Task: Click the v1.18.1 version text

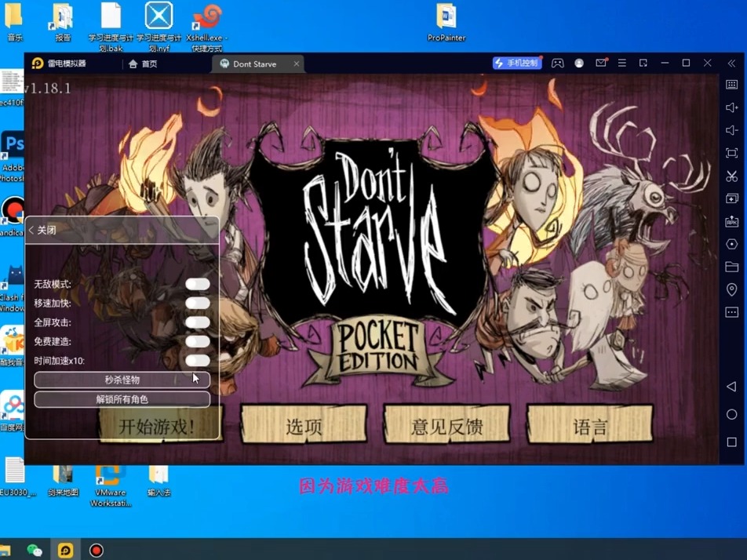Action: tap(48, 88)
